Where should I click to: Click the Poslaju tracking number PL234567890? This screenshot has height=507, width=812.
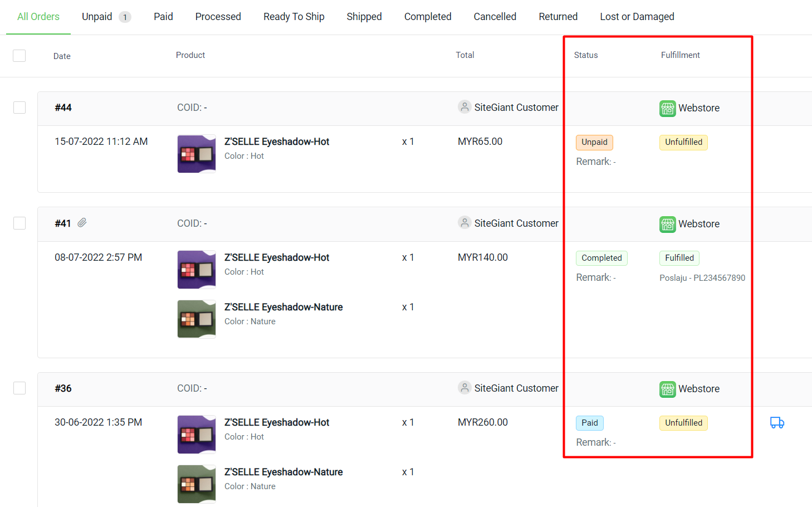702,277
